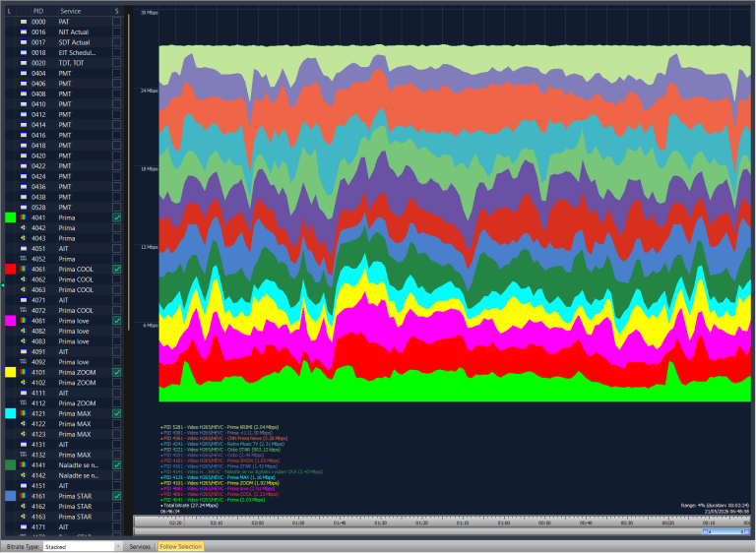Screen dimensions: 756x553
Task: Uncheck the PID 4081 Prima love checkbox
Action: click(x=117, y=321)
